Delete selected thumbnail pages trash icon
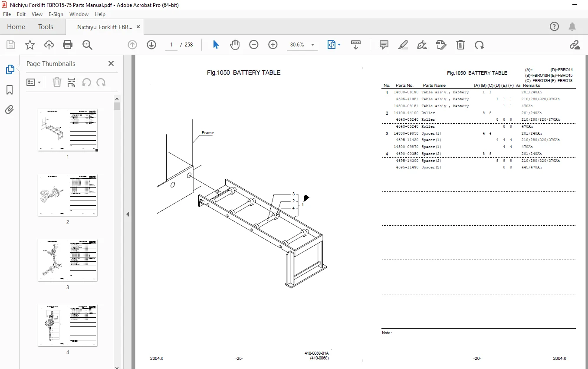The image size is (588, 369). pyautogui.click(x=57, y=82)
